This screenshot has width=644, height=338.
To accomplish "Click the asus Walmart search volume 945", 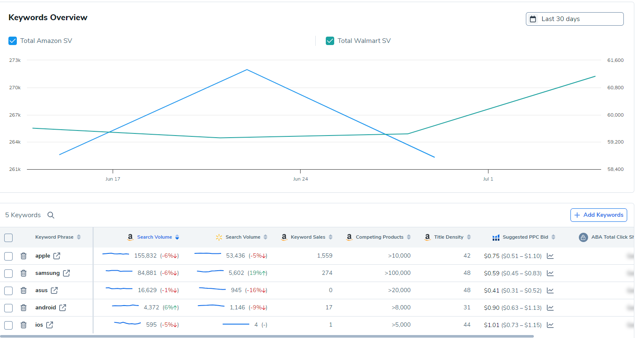I will [x=236, y=290].
